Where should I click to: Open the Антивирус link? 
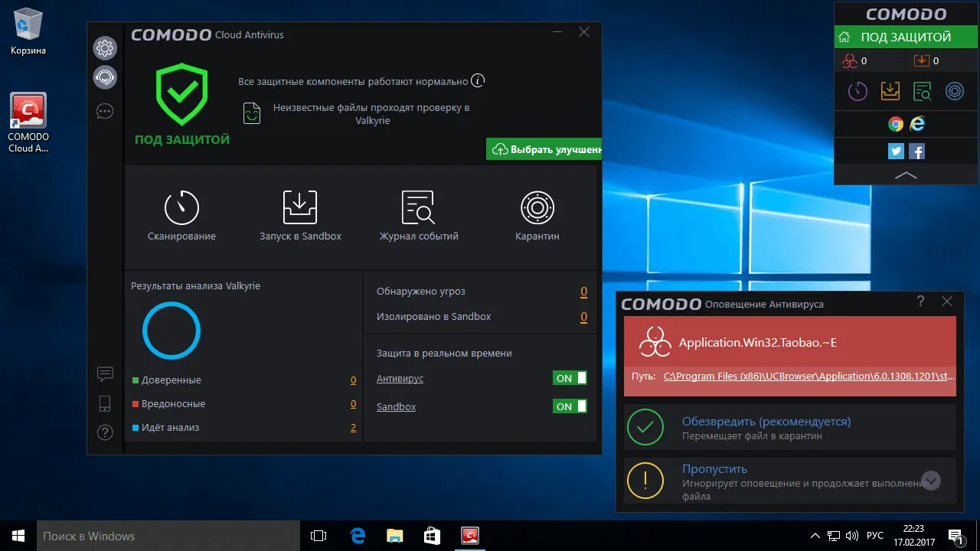(x=400, y=378)
